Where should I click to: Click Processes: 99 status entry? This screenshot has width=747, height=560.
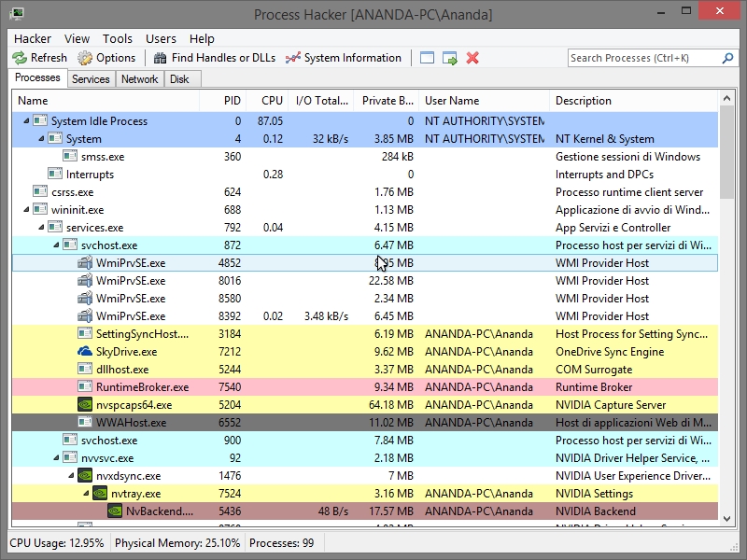(282, 543)
